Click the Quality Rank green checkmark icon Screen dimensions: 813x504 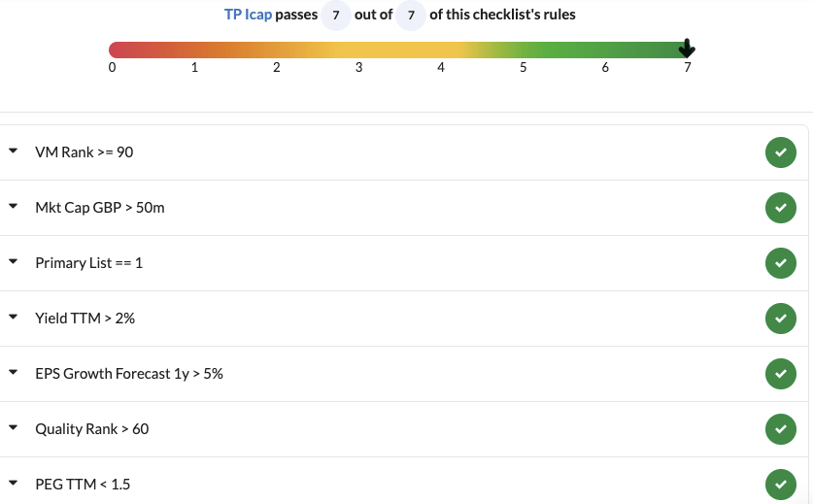pos(780,429)
